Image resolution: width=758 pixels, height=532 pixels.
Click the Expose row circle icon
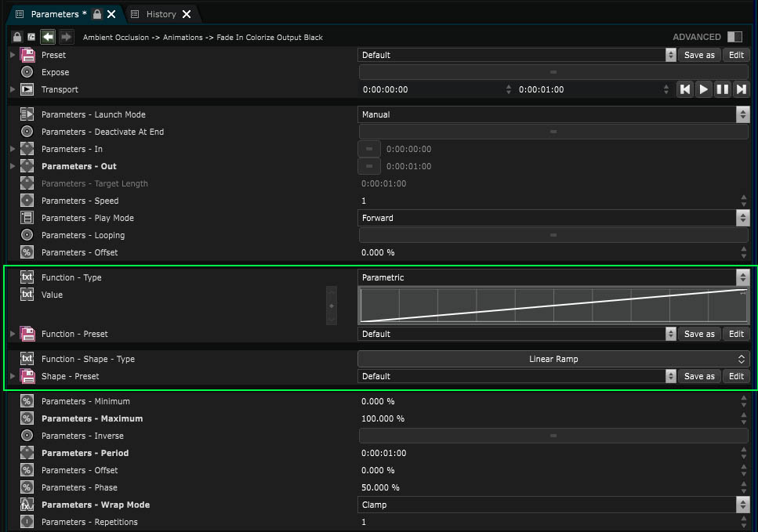point(27,72)
